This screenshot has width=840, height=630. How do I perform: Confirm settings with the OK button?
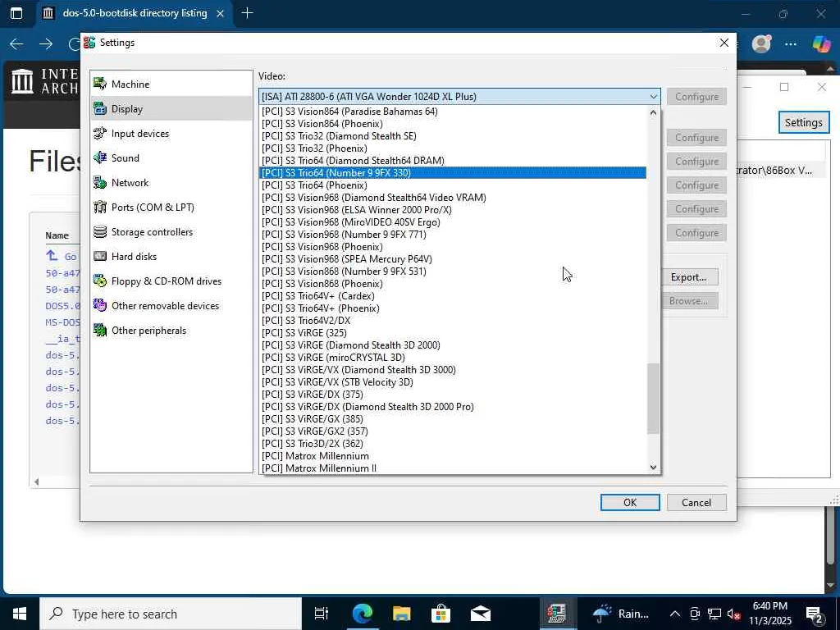[630, 503]
